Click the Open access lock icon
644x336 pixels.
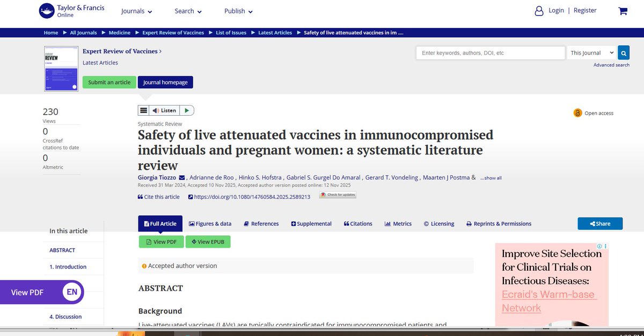577,113
